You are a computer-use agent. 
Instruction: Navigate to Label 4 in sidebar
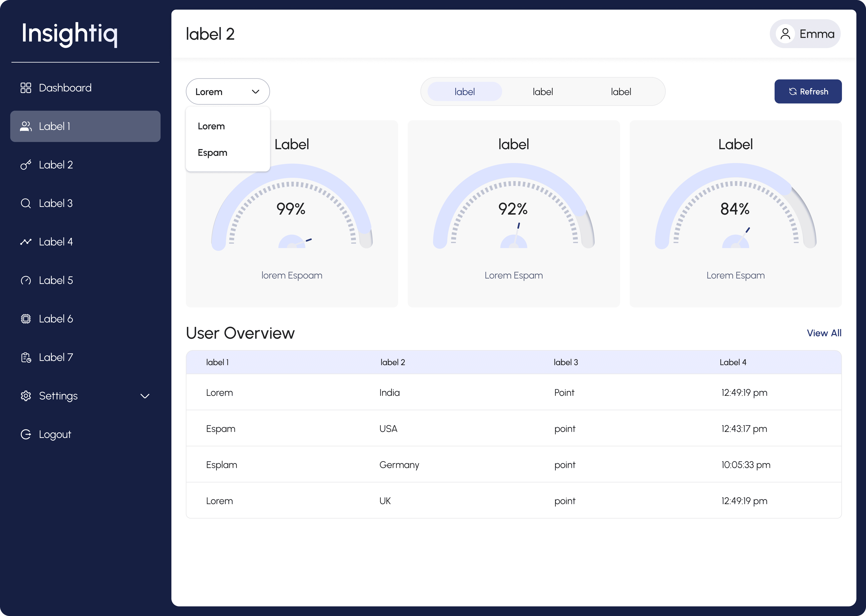point(85,242)
